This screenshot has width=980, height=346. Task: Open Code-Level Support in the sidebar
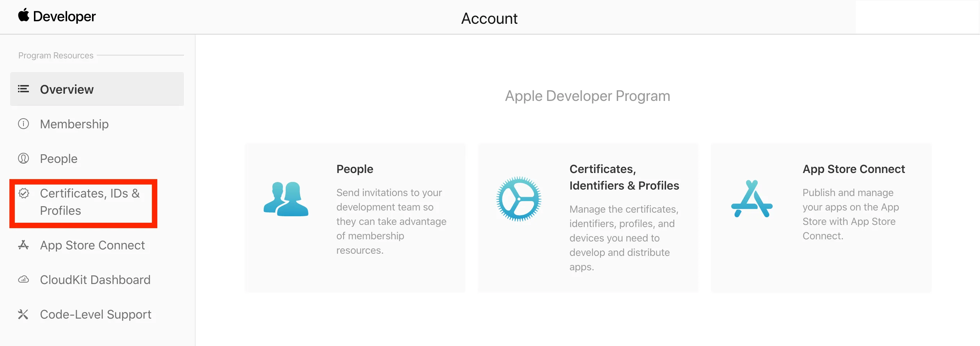(x=96, y=315)
